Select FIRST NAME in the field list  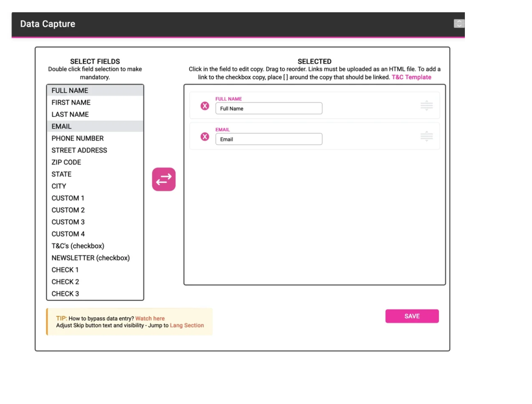tap(71, 102)
